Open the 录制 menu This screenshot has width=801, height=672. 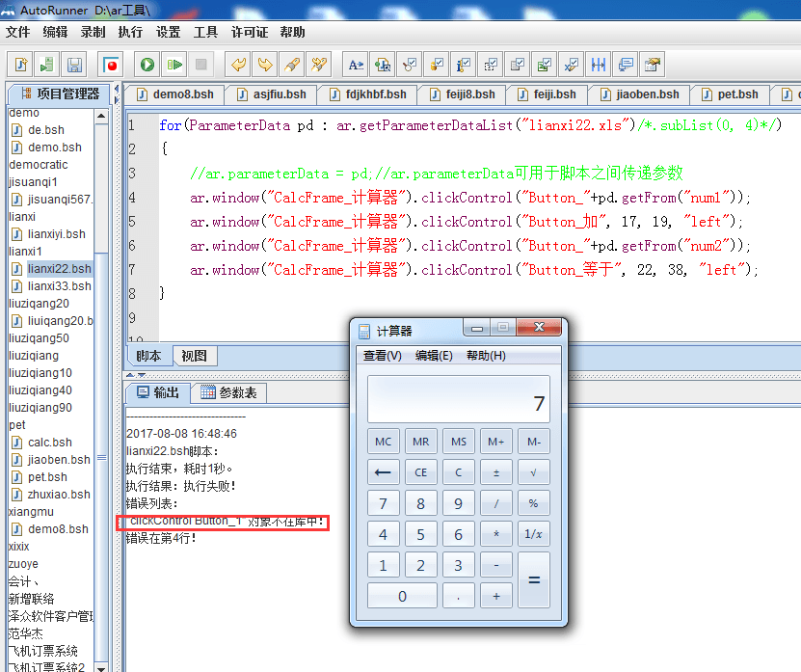tap(93, 32)
